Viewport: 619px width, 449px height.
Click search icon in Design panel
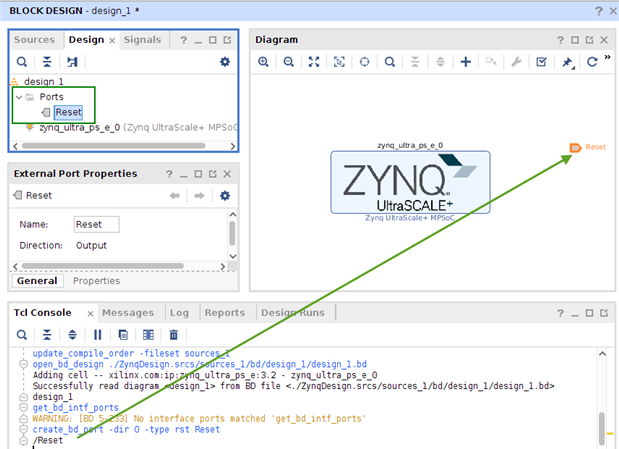(x=22, y=62)
